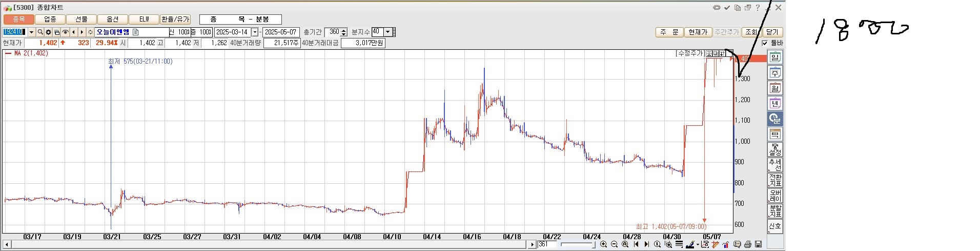
Task: Open the stock code dropdown arrow
Action: point(31,32)
